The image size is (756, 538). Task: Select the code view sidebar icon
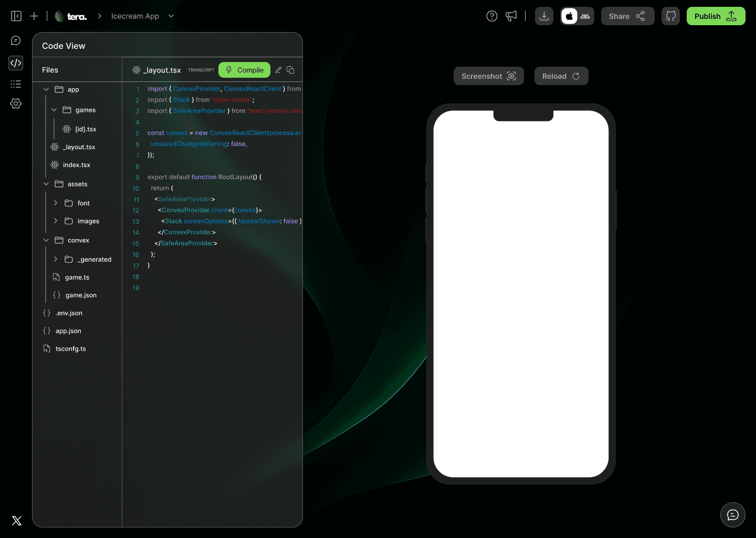click(16, 63)
